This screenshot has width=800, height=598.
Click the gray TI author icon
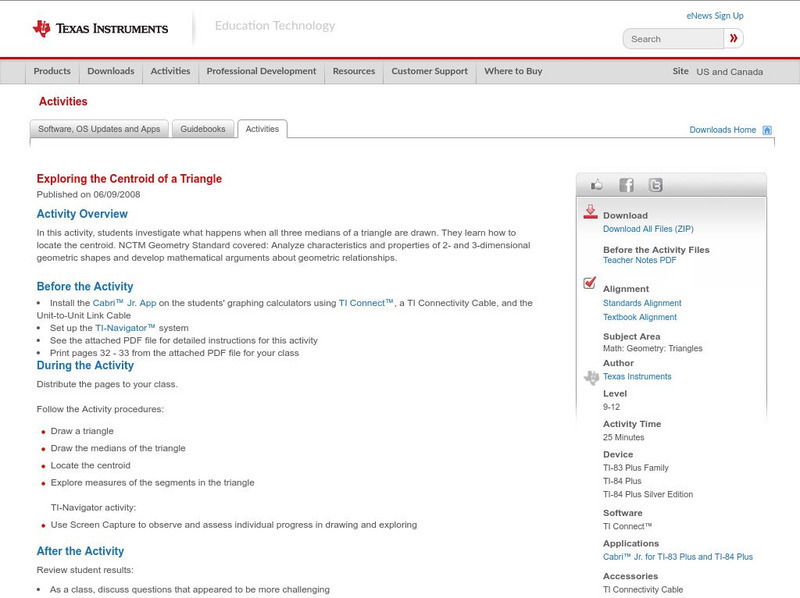[591, 378]
